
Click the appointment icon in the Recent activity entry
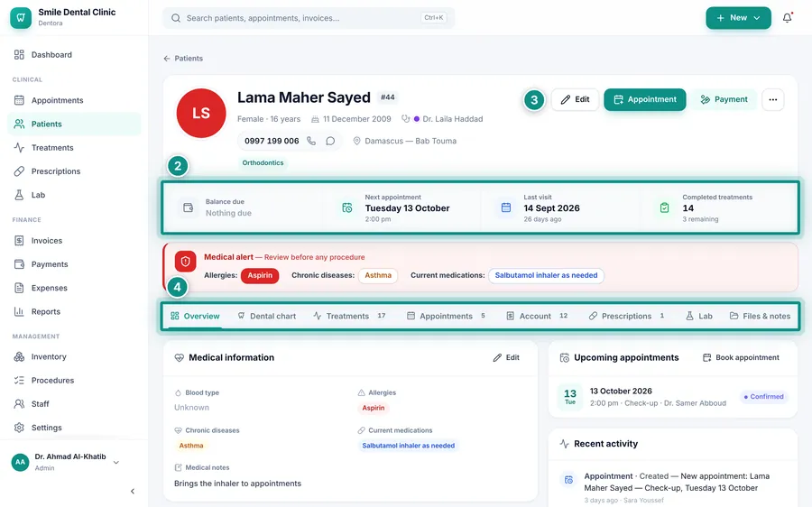point(568,480)
